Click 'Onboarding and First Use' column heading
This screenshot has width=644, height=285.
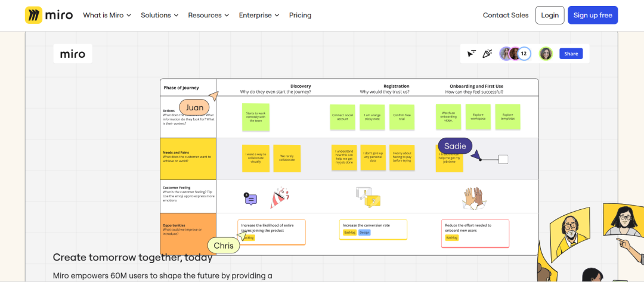[476, 86]
